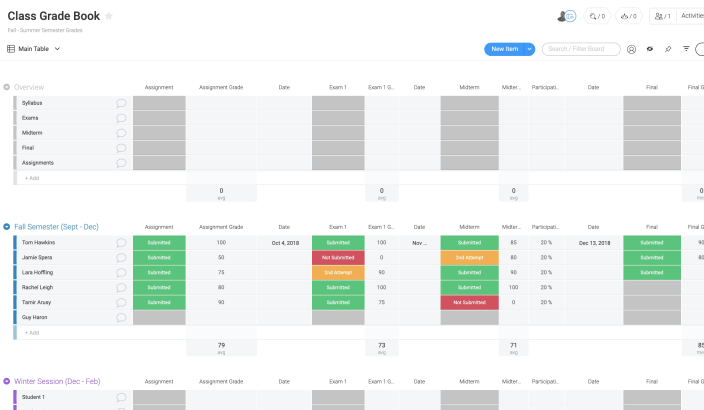Open conversation for Tom Hawkins

(x=121, y=242)
